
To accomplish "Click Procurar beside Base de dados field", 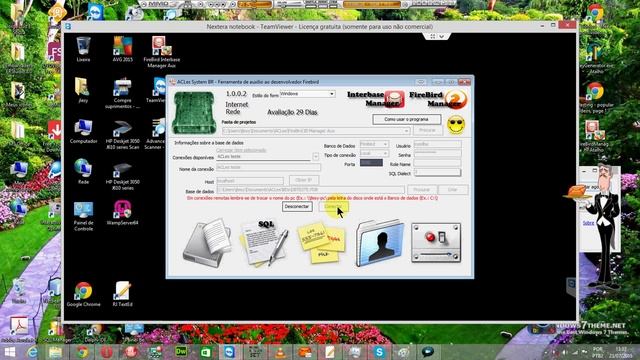I will 422,190.
